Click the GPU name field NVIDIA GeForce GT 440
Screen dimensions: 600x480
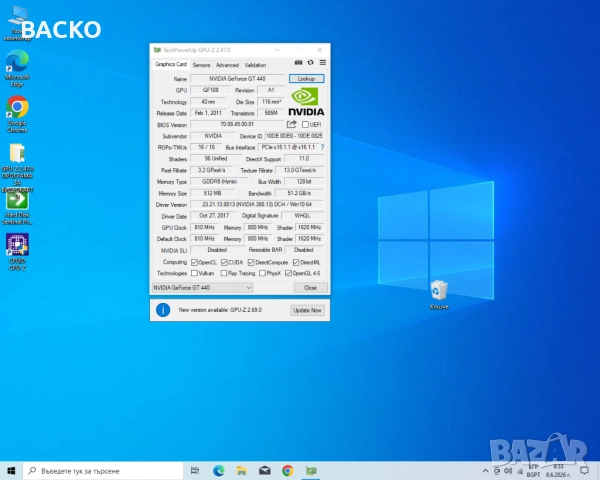pos(237,78)
